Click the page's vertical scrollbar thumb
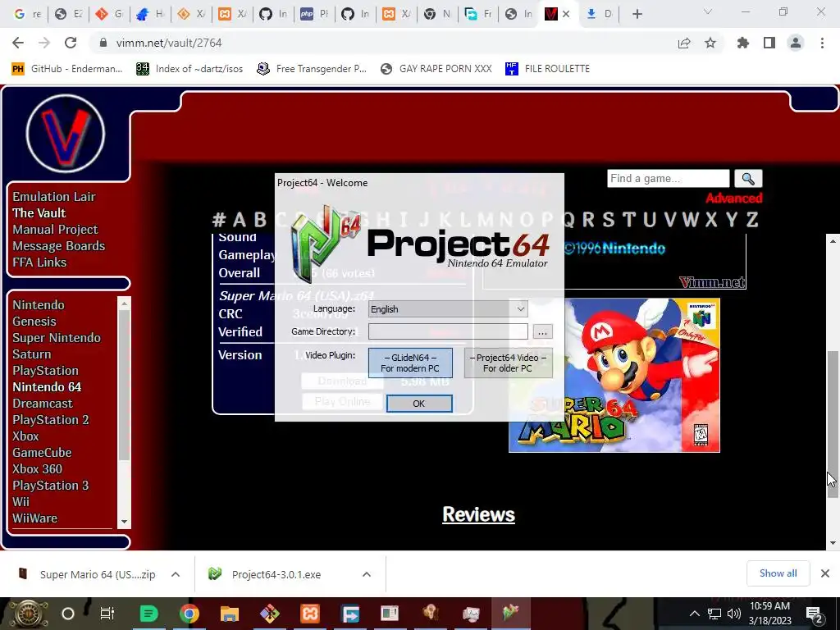The width and height of the screenshot is (840, 630). tap(832, 424)
